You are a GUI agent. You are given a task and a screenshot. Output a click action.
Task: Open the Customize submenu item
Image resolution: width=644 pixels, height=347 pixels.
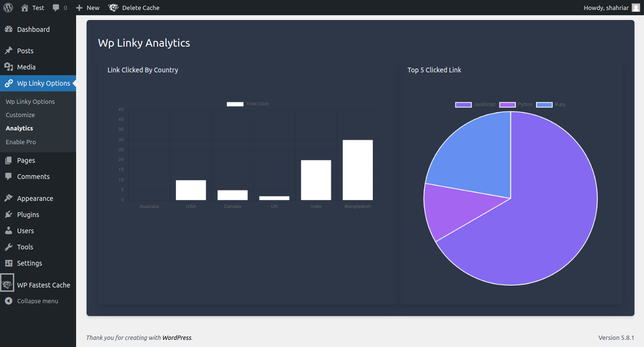pyautogui.click(x=20, y=115)
